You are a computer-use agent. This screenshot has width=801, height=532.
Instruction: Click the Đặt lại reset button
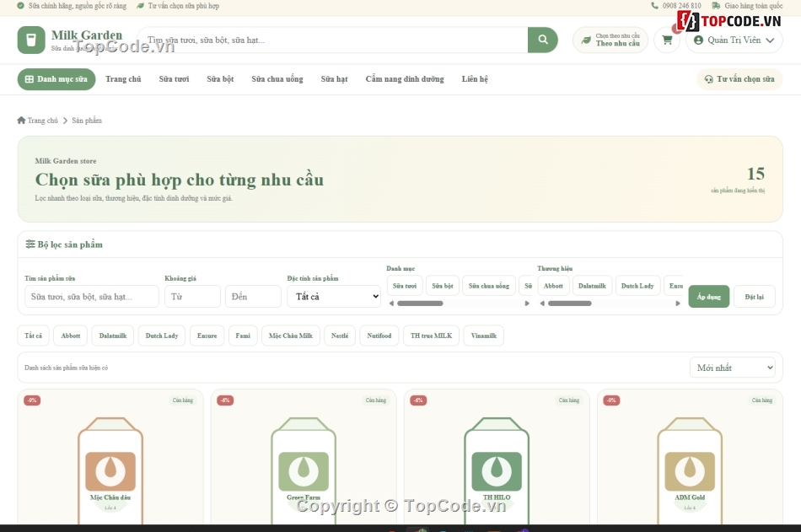point(754,297)
